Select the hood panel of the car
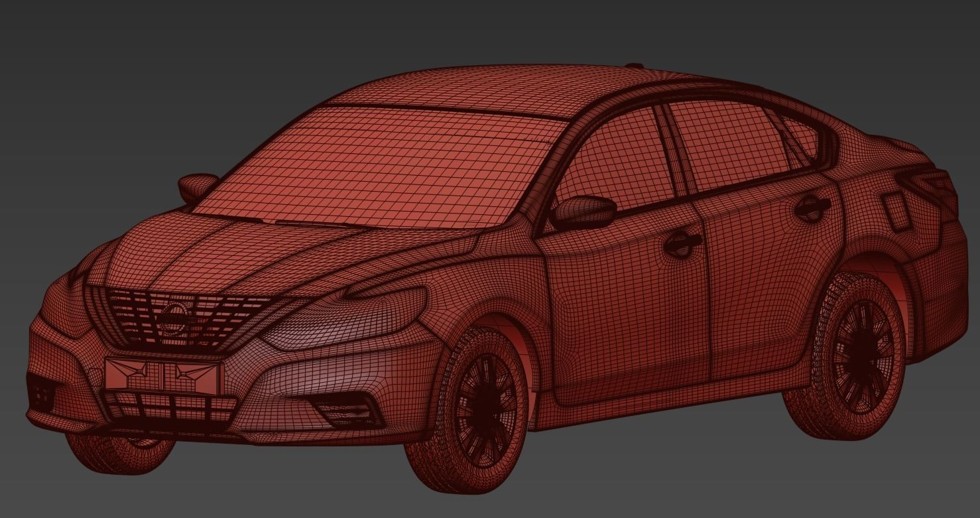This screenshot has width=980, height=518. (265, 259)
